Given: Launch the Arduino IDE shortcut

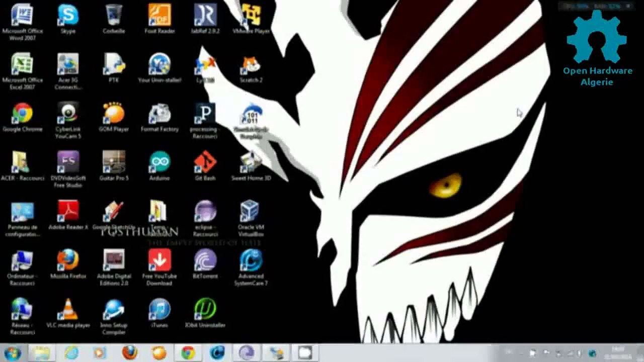Looking at the screenshot, I should [159, 166].
